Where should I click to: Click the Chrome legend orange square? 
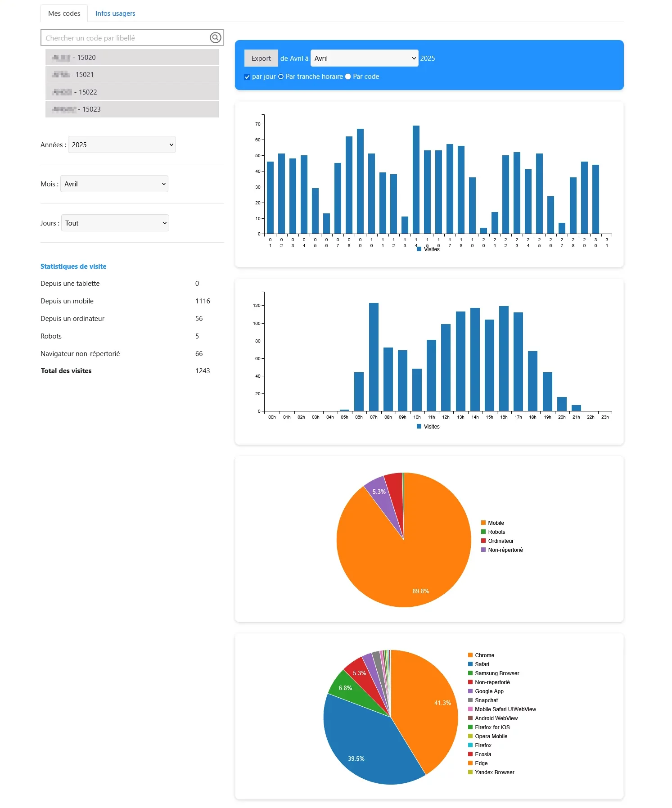pyautogui.click(x=470, y=655)
